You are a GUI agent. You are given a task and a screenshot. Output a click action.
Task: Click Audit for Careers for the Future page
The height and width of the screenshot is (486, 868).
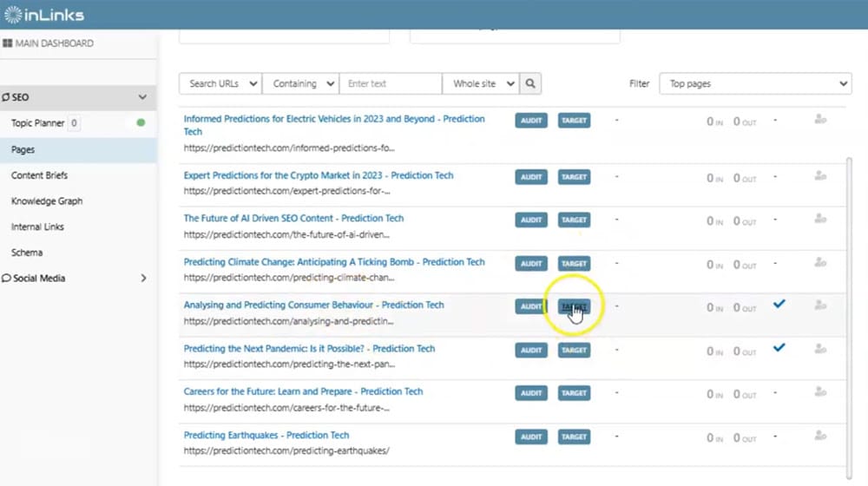click(531, 393)
